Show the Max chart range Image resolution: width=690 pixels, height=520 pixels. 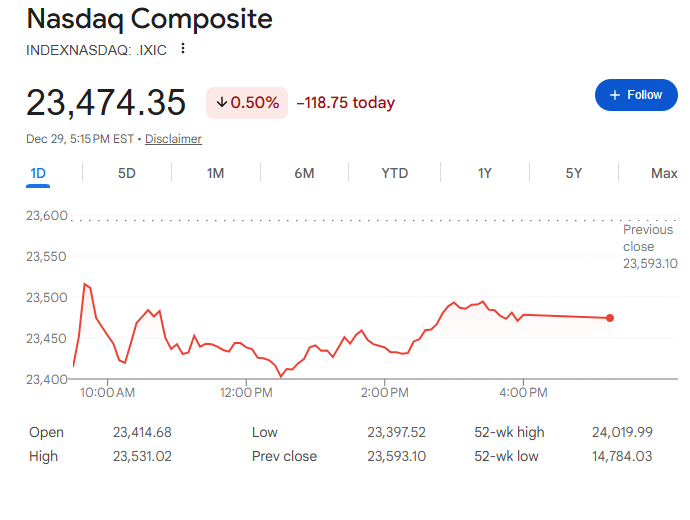tap(664, 173)
